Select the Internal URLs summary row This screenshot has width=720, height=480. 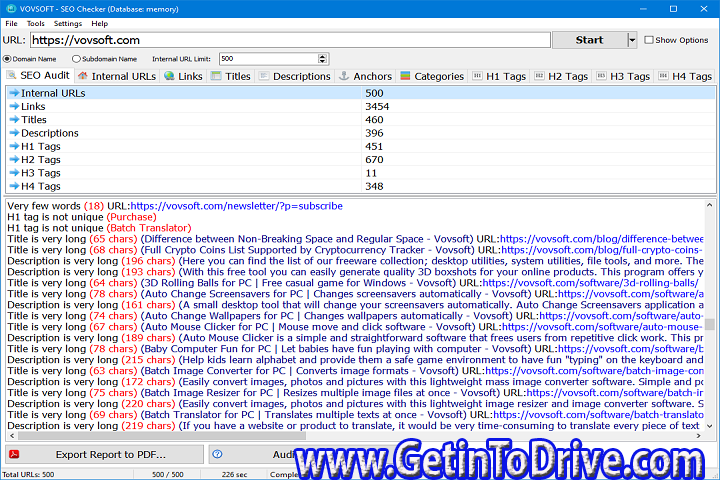361,93
